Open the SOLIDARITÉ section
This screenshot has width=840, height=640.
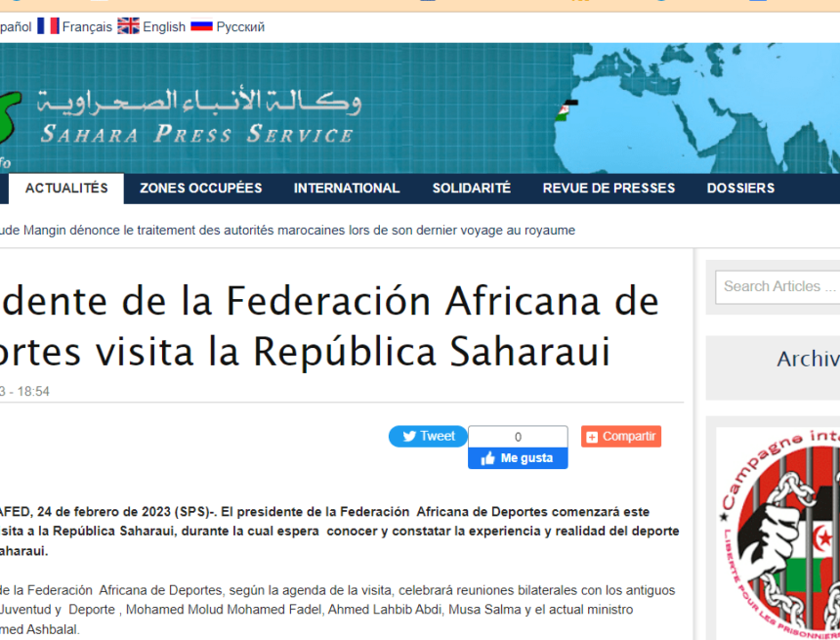(x=471, y=189)
